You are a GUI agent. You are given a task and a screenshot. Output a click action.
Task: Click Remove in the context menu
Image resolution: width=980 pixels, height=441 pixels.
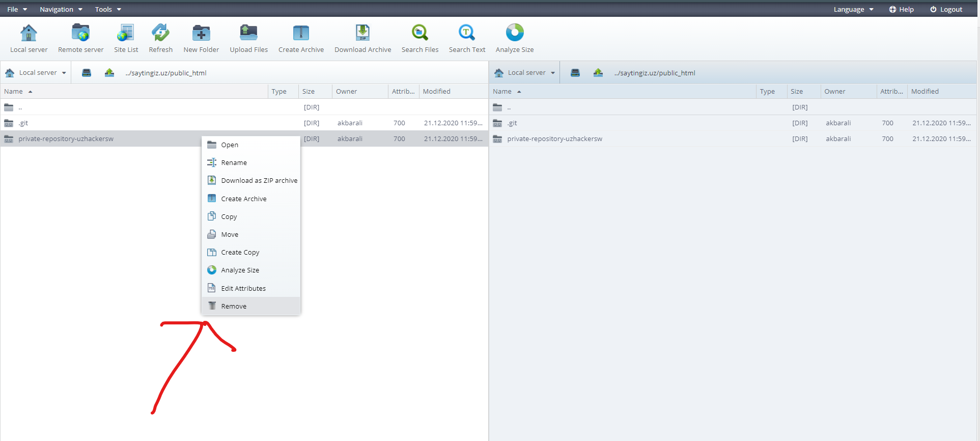[x=251, y=306]
